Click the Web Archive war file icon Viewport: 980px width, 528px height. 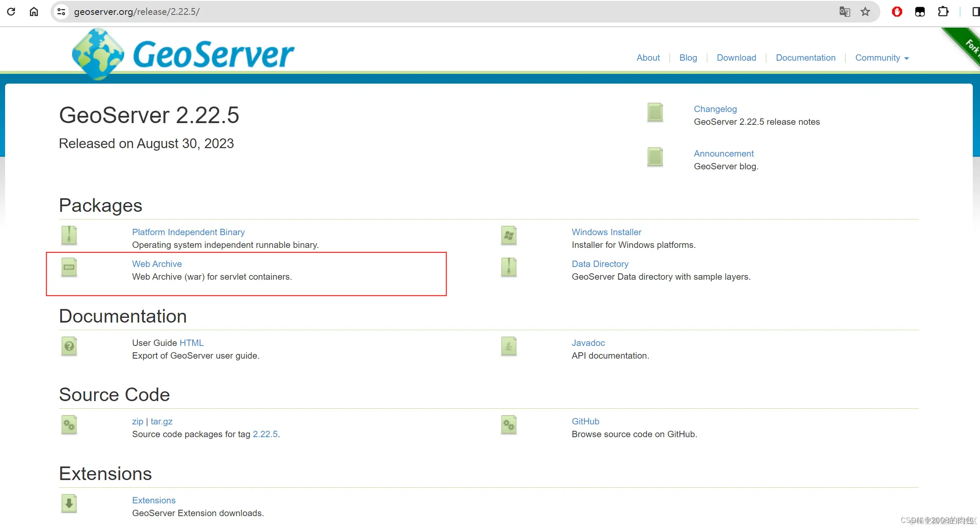coord(69,267)
